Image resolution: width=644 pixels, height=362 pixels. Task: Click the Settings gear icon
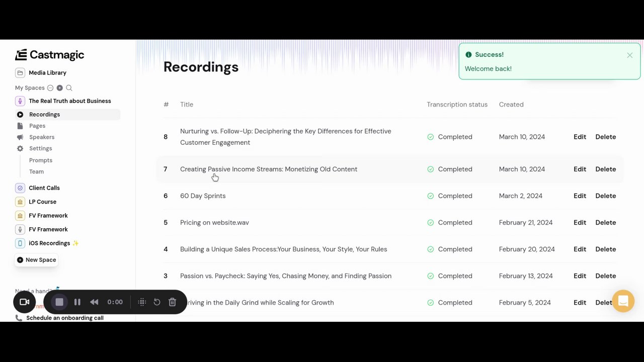(20, 148)
